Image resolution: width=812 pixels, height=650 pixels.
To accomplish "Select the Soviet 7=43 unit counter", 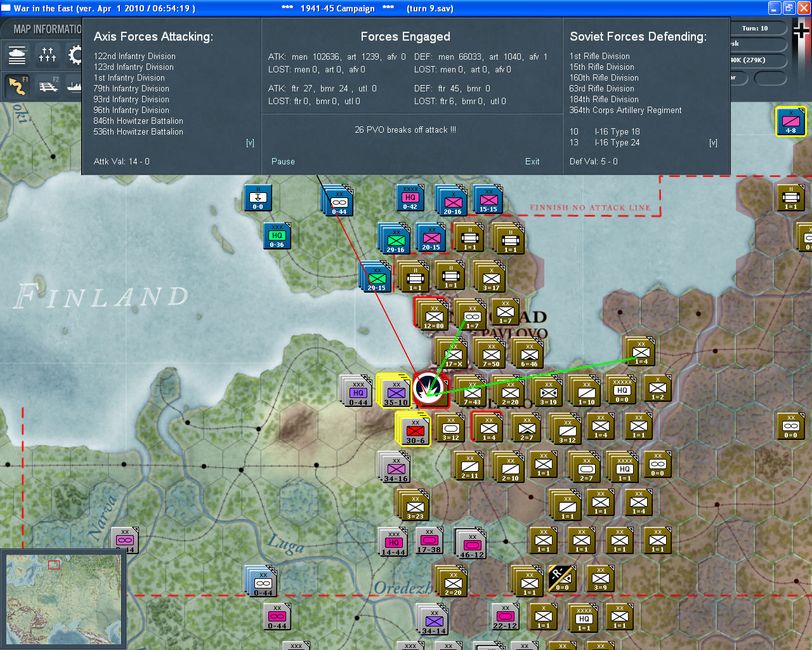I will (471, 392).
